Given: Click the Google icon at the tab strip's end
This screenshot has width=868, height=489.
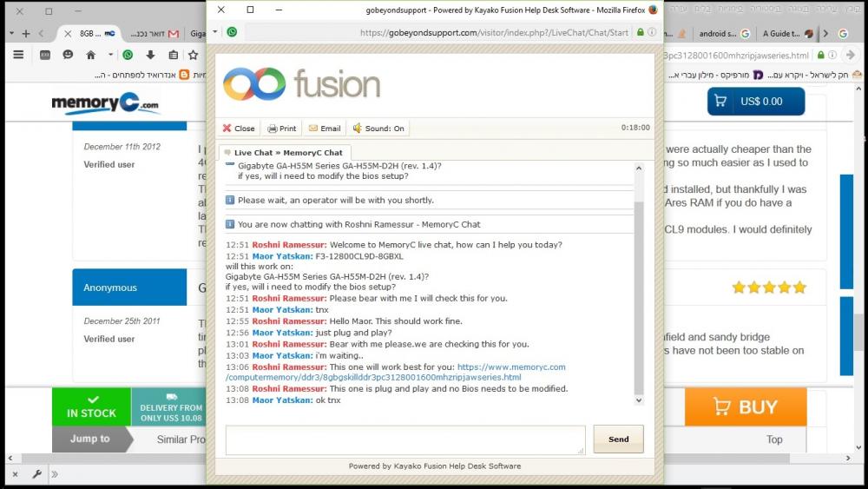Looking at the screenshot, I should coord(843,34).
